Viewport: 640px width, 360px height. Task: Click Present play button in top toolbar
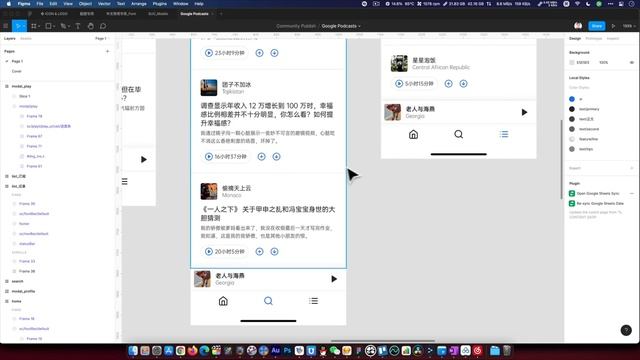click(x=613, y=26)
